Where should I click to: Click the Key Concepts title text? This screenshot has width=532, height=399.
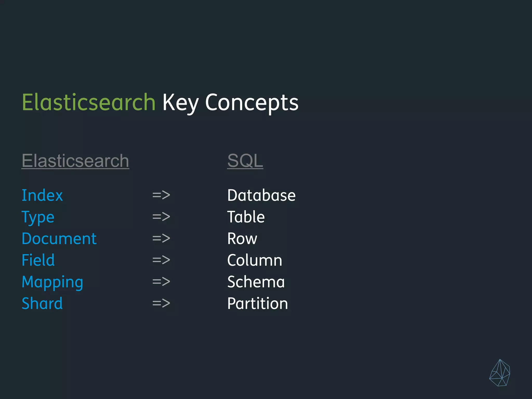230,103
